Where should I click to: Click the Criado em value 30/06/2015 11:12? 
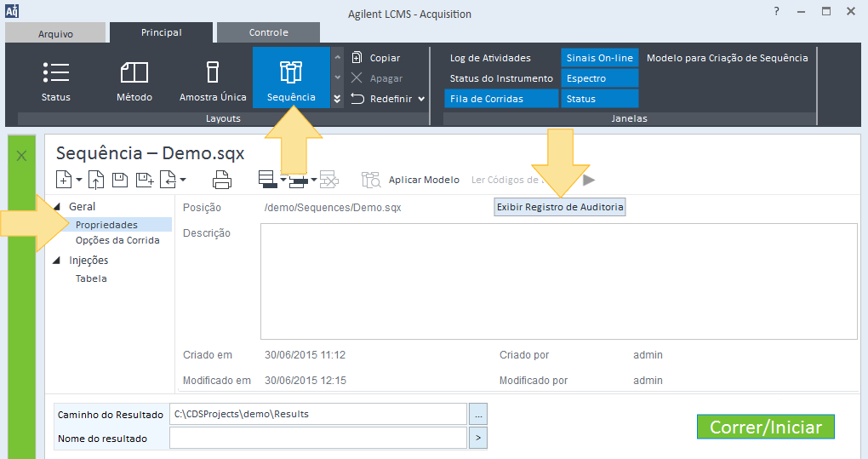pyautogui.click(x=305, y=355)
